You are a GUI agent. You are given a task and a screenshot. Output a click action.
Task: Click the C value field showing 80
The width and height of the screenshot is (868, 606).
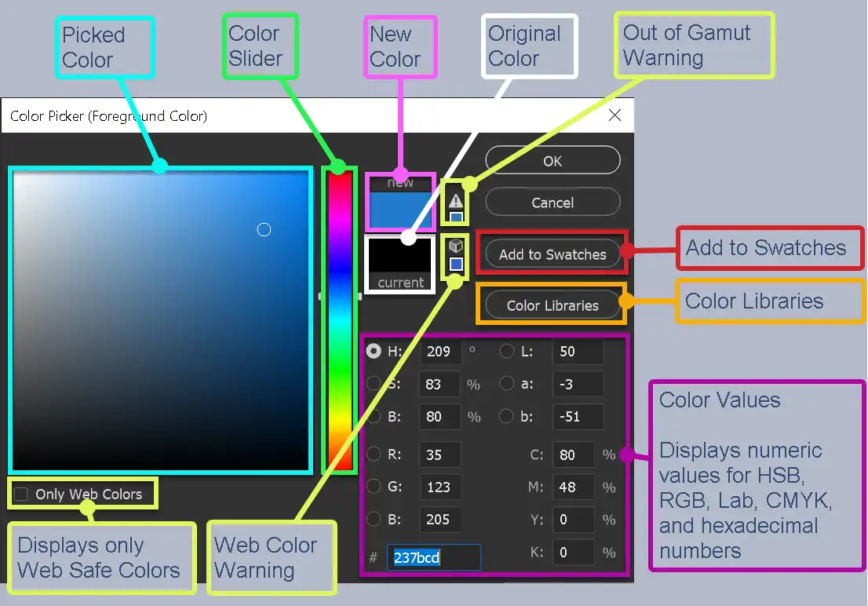tap(573, 454)
